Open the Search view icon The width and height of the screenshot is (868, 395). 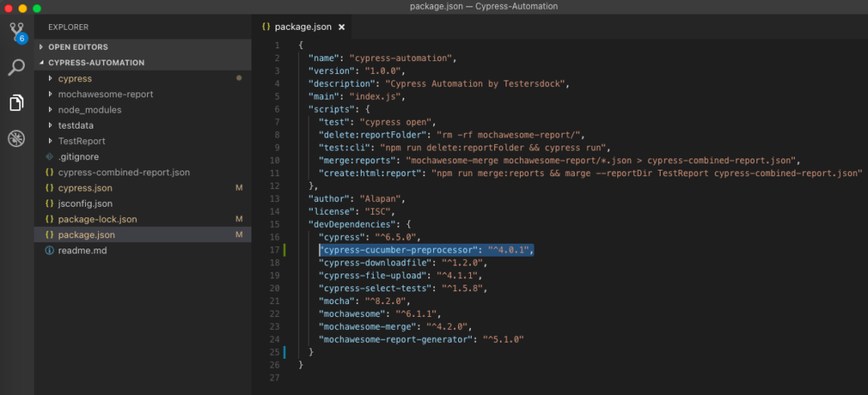click(x=17, y=68)
